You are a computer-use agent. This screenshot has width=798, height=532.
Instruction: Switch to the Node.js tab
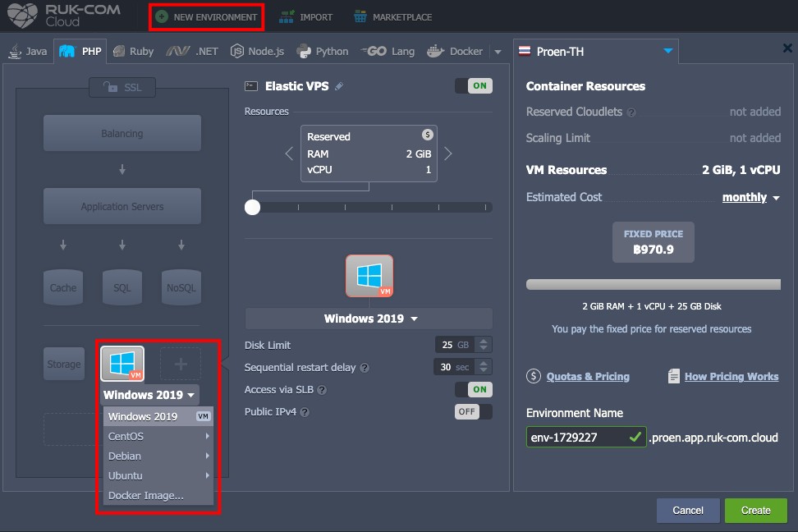point(257,52)
